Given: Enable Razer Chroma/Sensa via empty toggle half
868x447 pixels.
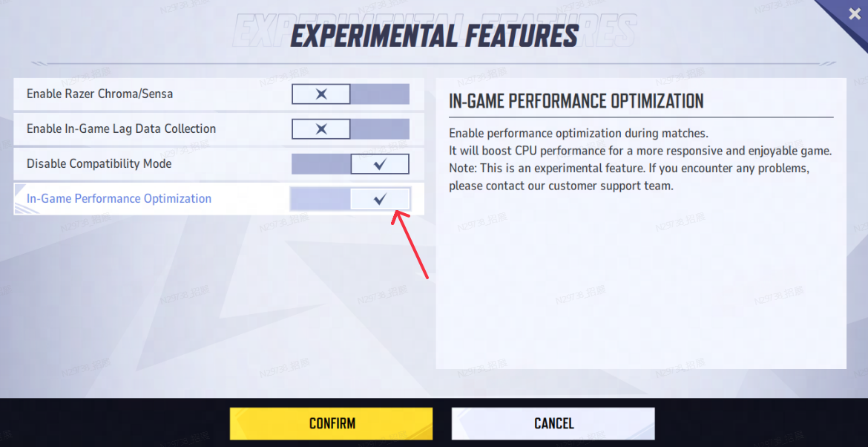Looking at the screenshot, I should point(379,94).
